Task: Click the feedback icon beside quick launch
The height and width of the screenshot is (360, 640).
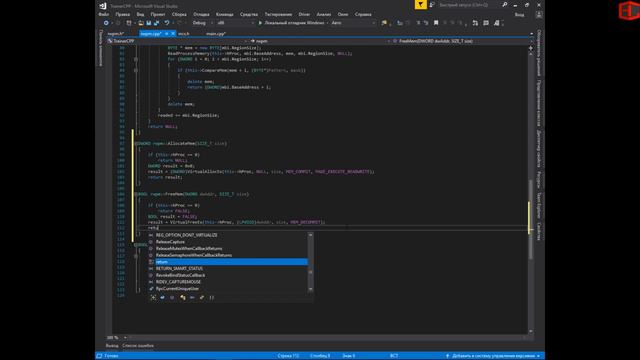Action: [x=432, y=5]
